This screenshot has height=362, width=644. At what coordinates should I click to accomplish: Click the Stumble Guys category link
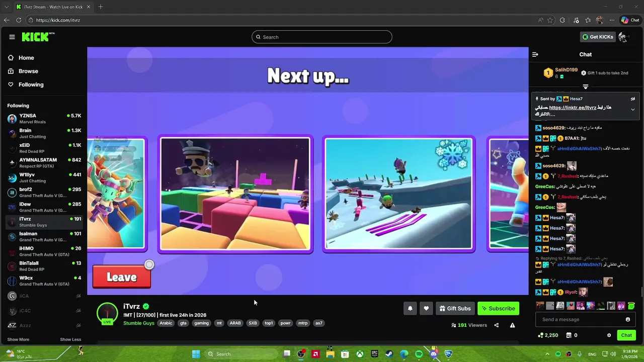(x=139, y=323)
